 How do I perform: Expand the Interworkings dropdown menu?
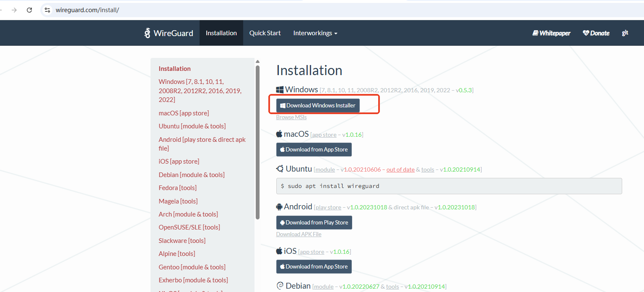pos(315,33)
